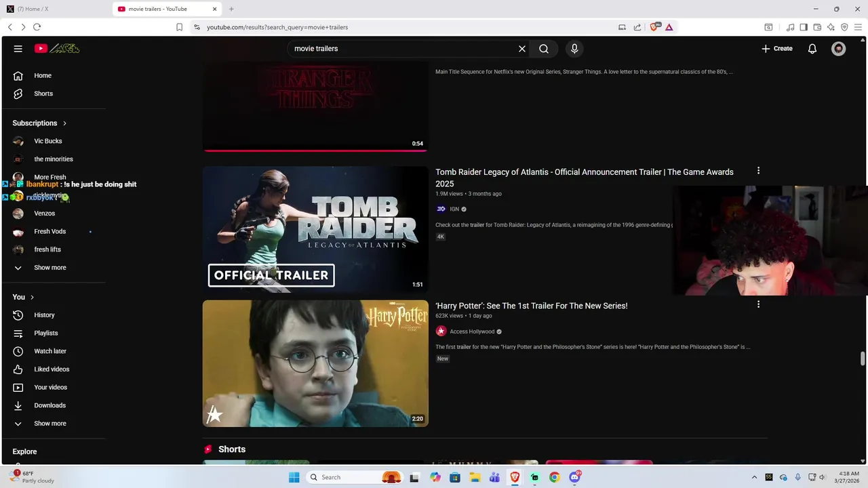Image resolution: width=868 pixels, height=488 pixels.
Task: Click the New badge on Harry Potter
Action: (443, 359)
